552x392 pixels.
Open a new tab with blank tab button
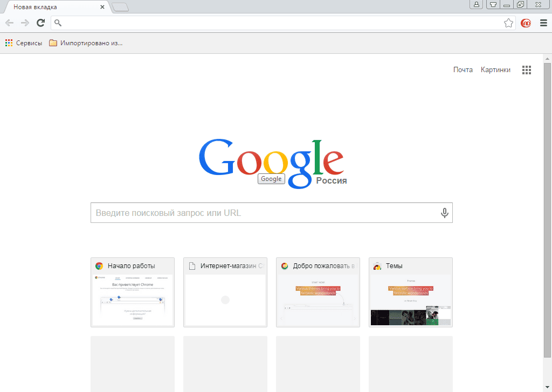120,7
